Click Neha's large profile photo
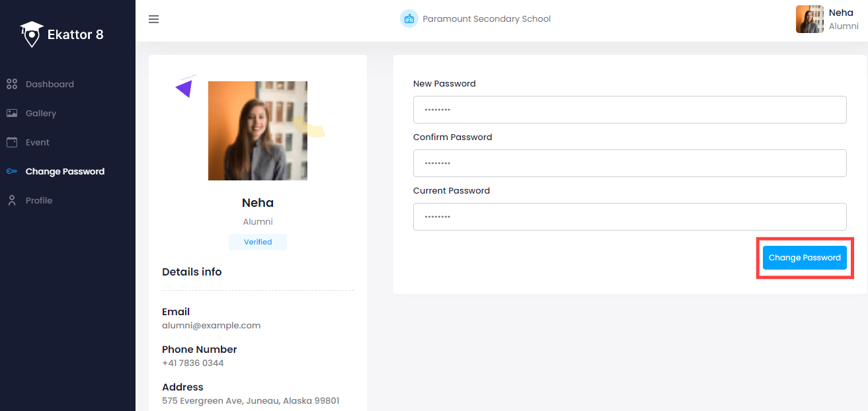Image resolution: width=868 pixels, height=411 pixels. (x=258, y=131)
